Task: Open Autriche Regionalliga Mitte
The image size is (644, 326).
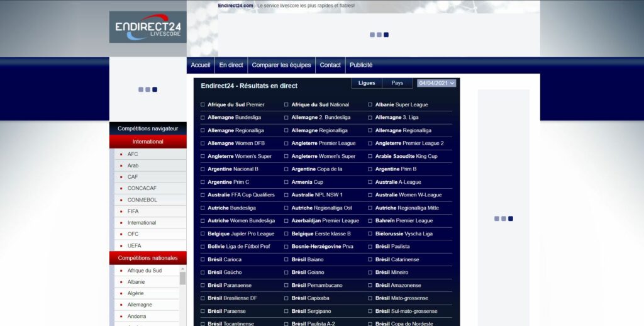Action: click(407, 208)
